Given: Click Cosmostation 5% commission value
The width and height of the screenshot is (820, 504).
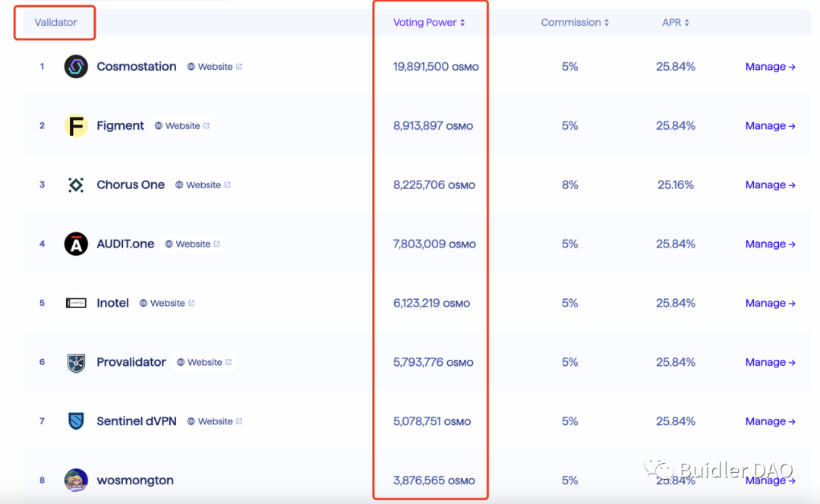Looking at the screenshot, I should pos(569,66).
